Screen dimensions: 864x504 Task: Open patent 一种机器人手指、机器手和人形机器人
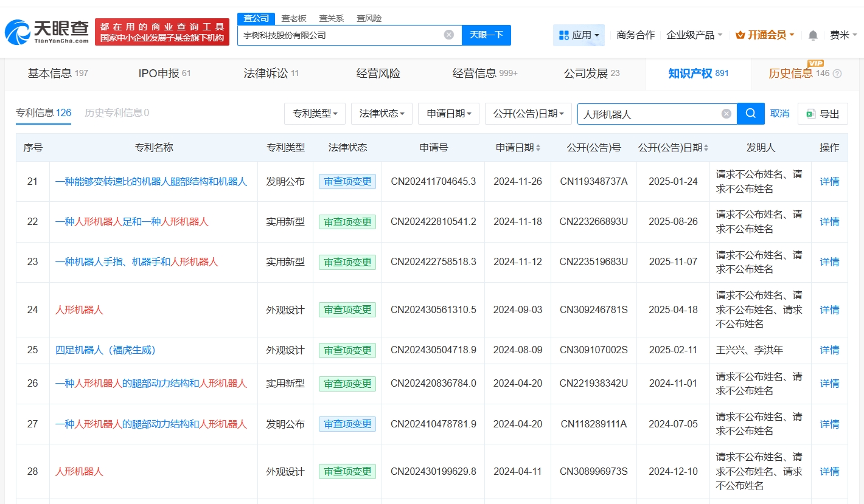point(137,262)
